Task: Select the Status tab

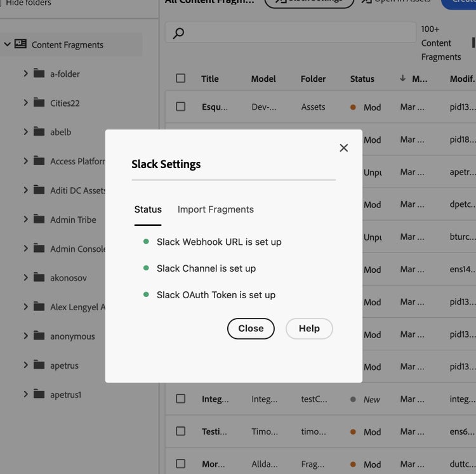Action: tap(148, 209)
